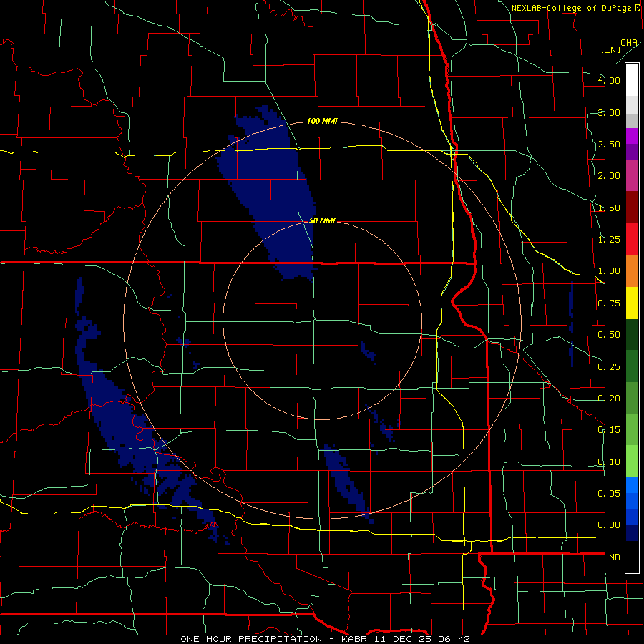The image size is (644, 644).
Task: Select the '0.50' legend value
Action: pos(609,335)
